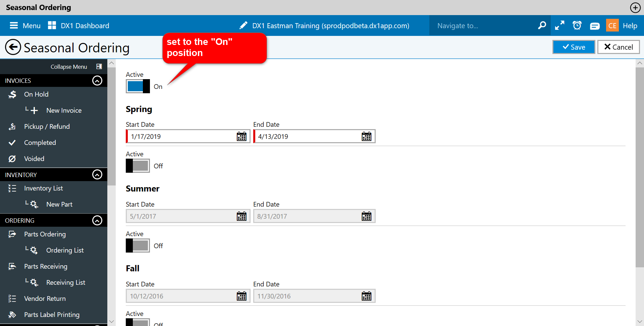Image resolution: width=644 pixels, height=326 pixels.
Task: Click Summer Start Date field 5/1/2017
Action: click(188, 216)
